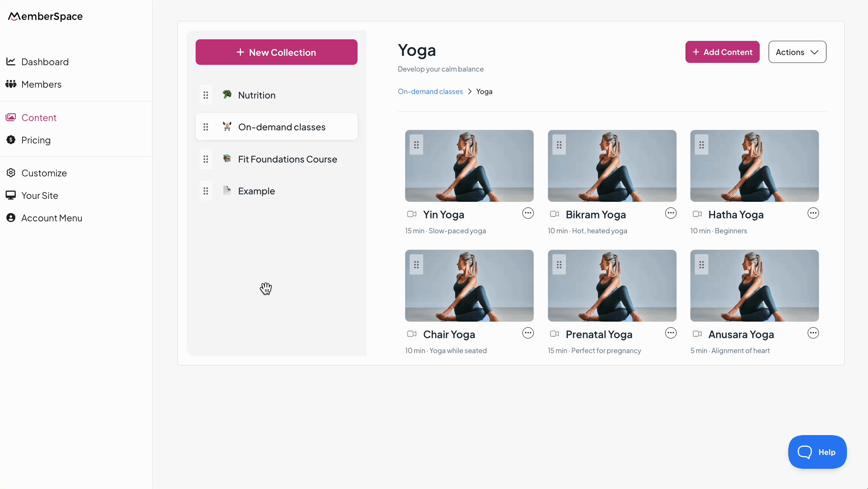Open the Prenatal Yoga thumbnail
The image size is (868, 489).
(x=612, y=286)
